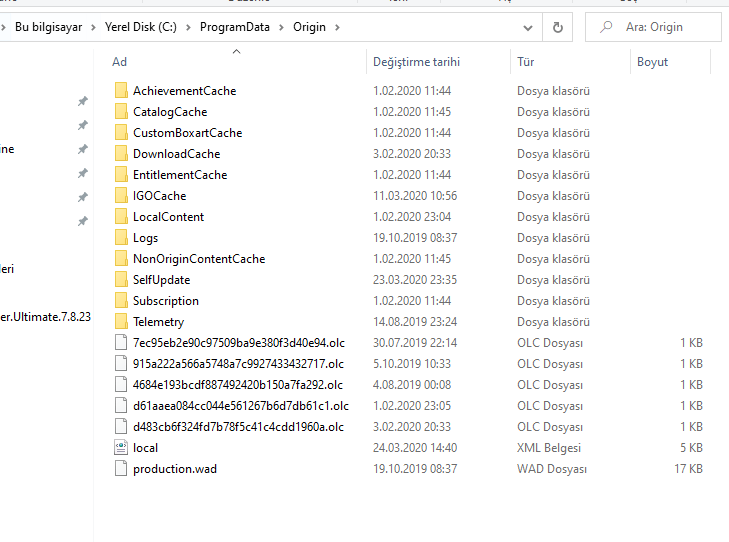Click the date 23.03.2020 23:35

tap(415, 280)
